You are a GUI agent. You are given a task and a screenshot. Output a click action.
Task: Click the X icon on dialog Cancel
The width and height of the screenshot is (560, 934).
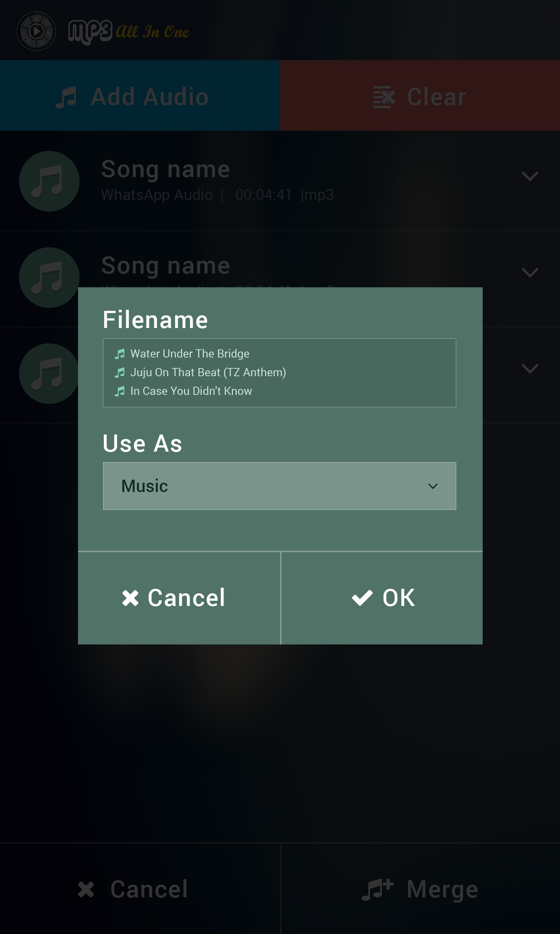[x=130, y=598]
